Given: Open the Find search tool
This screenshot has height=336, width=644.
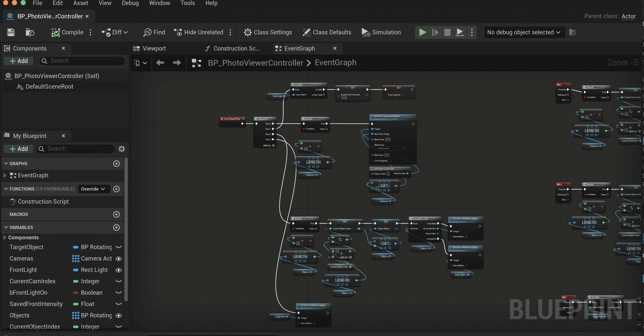Looking at the screenshot, I should click(x=154, y=32).
